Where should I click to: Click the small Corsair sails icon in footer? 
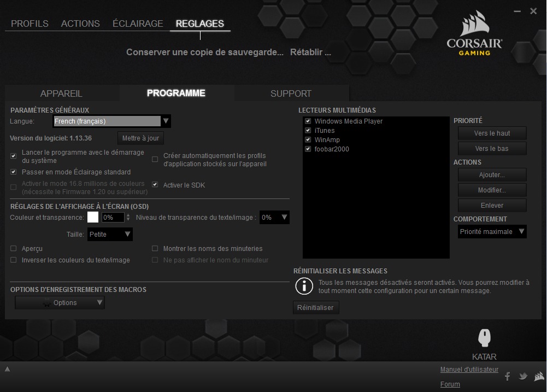tap(539, 376)
